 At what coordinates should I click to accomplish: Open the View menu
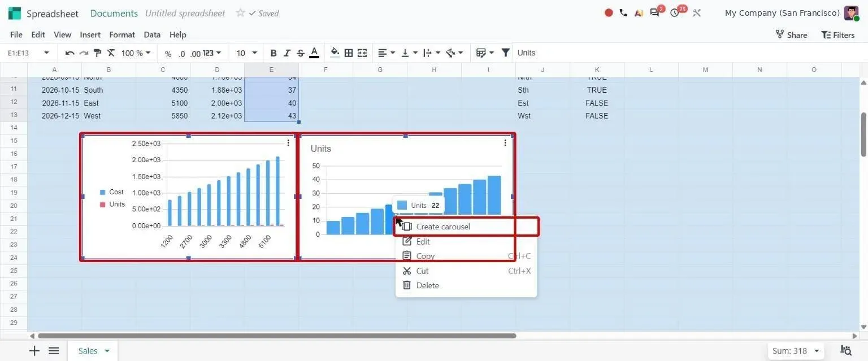click(x=62, y=34)
